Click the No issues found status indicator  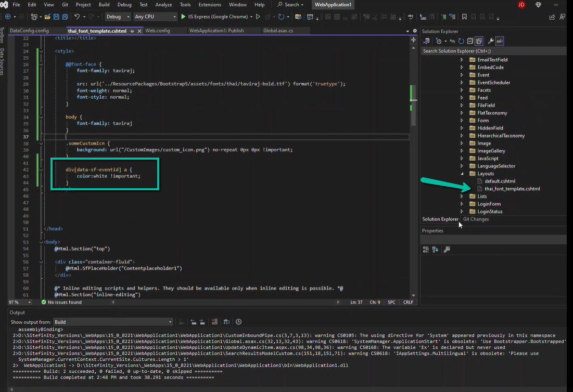(61, 302)
